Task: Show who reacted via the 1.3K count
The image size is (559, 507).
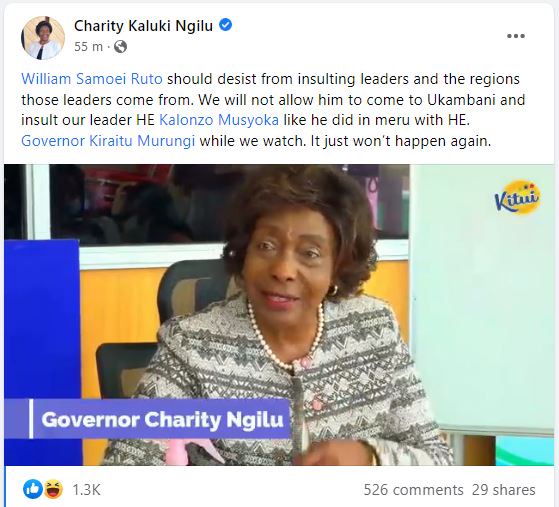Action: click(x=86, y=490)
